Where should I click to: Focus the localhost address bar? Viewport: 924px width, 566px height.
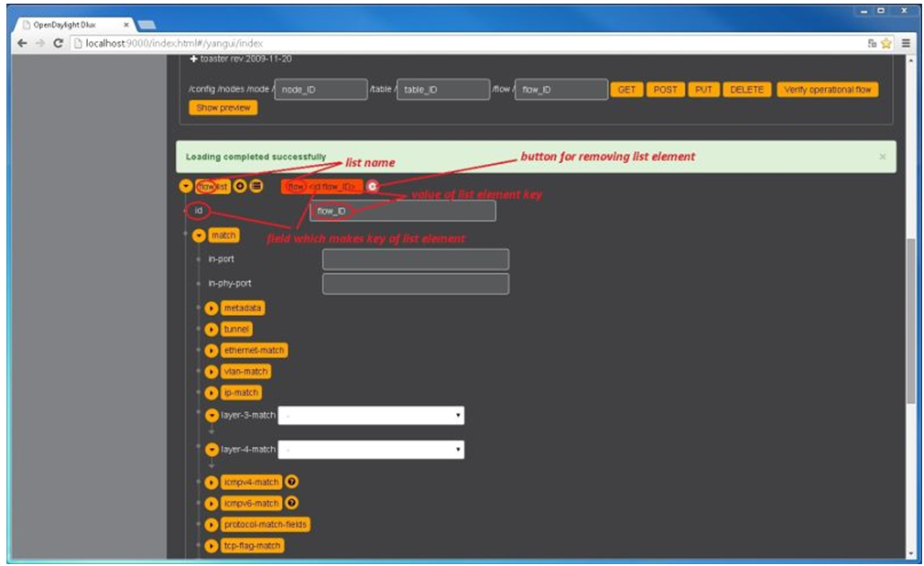465,43
